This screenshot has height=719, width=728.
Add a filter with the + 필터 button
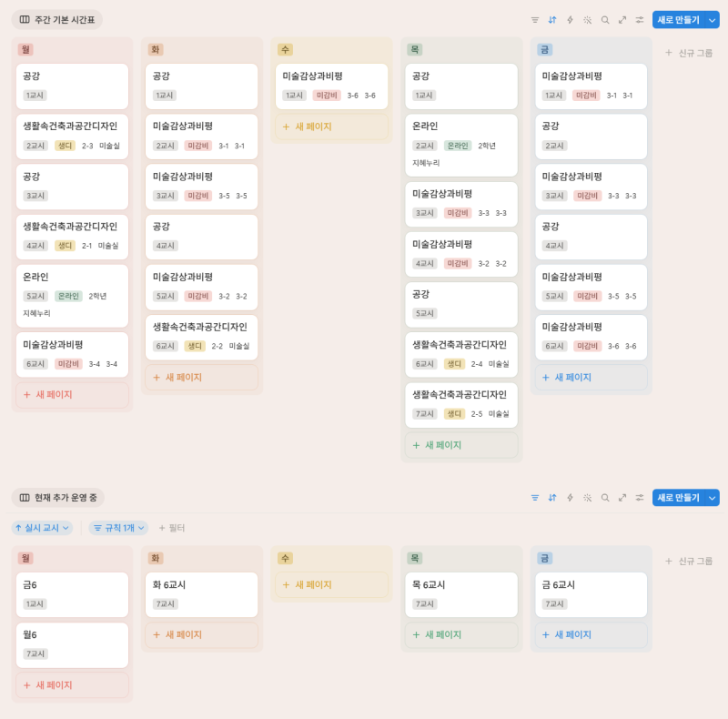172,528
